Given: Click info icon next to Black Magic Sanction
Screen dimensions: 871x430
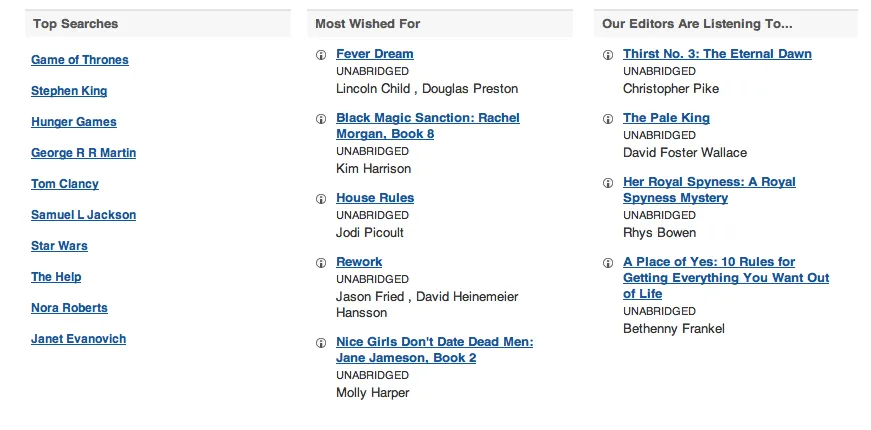Looking at the screenshot, I should tap(321, 119).
